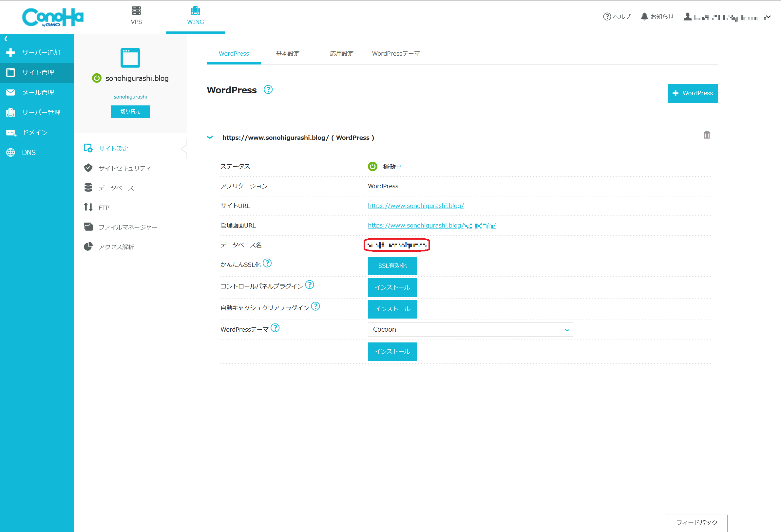Delete the WordPress site with trash icon

(707, 135)
